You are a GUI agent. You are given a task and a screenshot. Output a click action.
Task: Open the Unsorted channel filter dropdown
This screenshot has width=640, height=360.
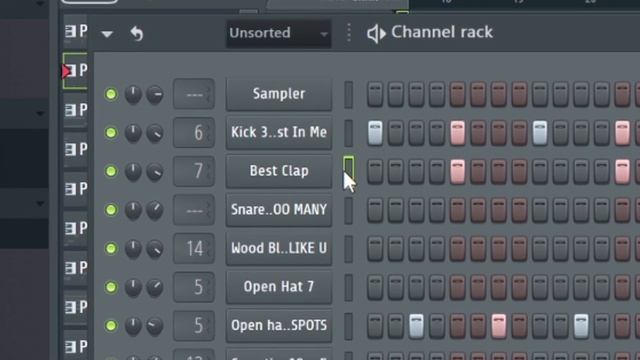pyautogui.click(x=279, y=33)
